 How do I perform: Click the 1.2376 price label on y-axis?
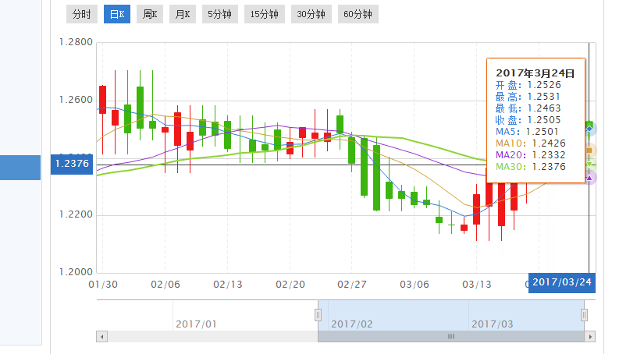pyautogui.click(x=72, y=163)
